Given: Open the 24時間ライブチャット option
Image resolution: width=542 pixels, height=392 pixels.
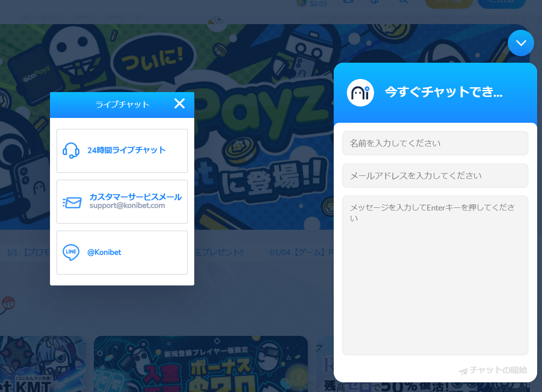Looking at the screenshot, I should click(x=122, y=150).
